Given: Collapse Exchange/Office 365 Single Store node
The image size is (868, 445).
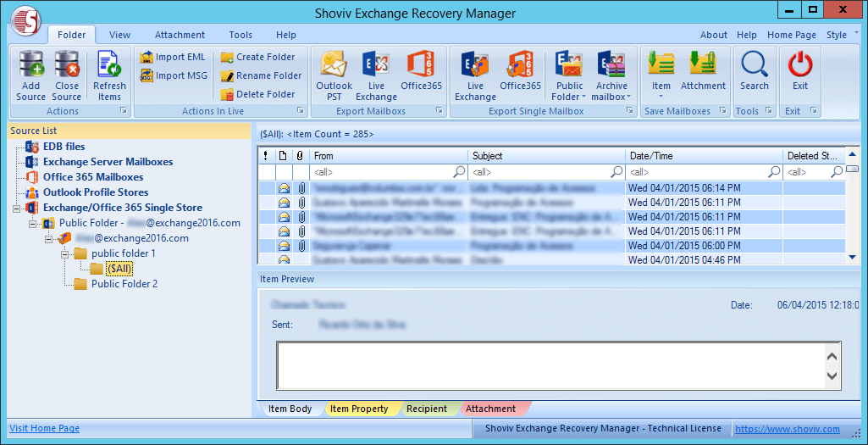Looking at the screenshot, I should (x=15, y=209).
